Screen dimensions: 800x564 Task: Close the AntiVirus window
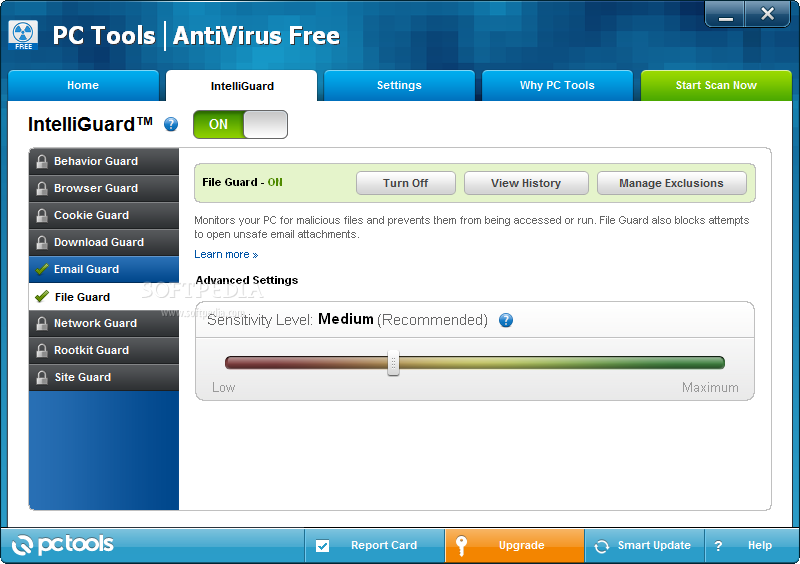click(767, 14)
